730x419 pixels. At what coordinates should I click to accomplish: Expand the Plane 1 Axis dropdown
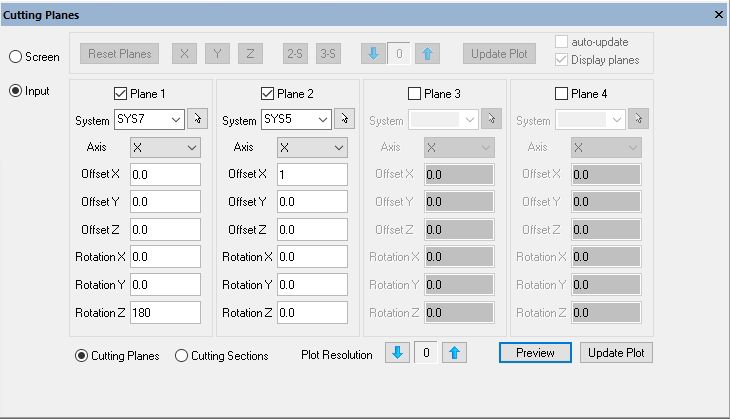point(165,148)
